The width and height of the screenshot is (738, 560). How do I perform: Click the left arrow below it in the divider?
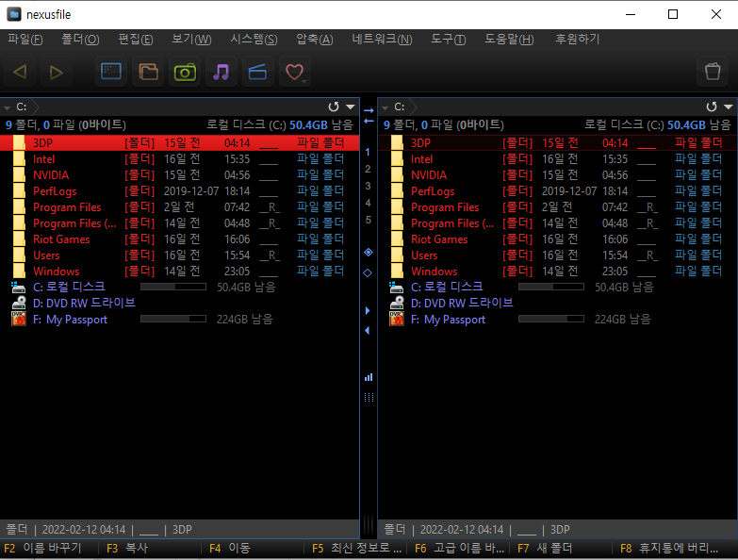[369, 121]
